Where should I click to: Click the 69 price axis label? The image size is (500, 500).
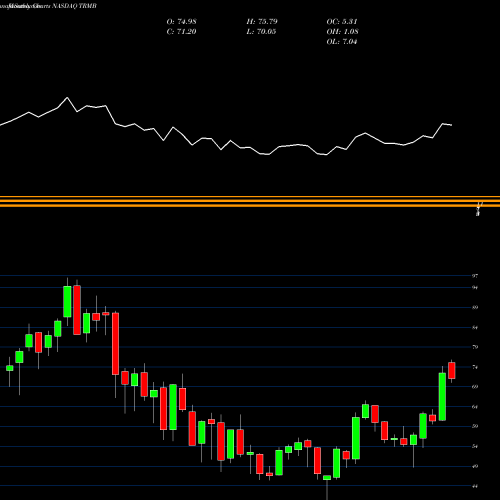click(475, 387)
